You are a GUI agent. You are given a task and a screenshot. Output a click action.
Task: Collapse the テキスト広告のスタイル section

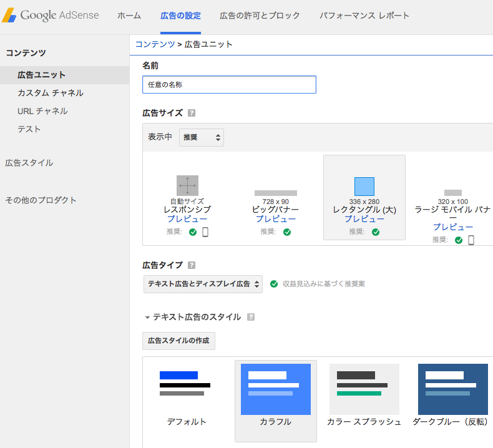[x=148, y=318]
